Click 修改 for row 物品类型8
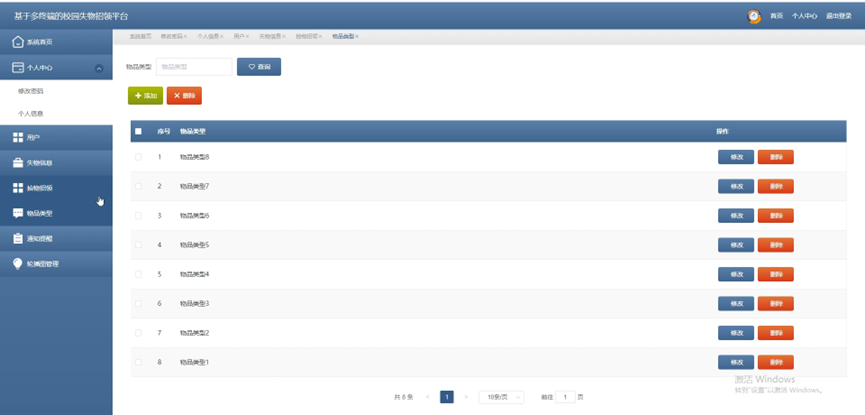The width and height of the screenshot is (865, 415). (x=736, y=157)
